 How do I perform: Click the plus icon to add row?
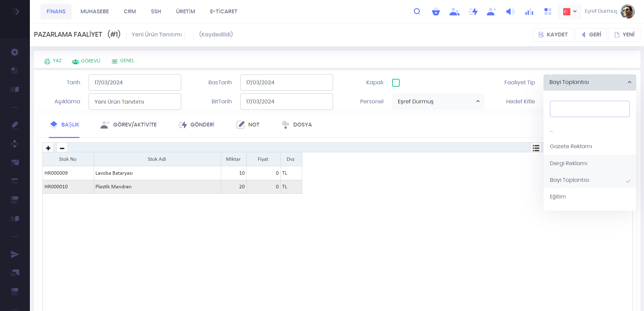(48, 148)
